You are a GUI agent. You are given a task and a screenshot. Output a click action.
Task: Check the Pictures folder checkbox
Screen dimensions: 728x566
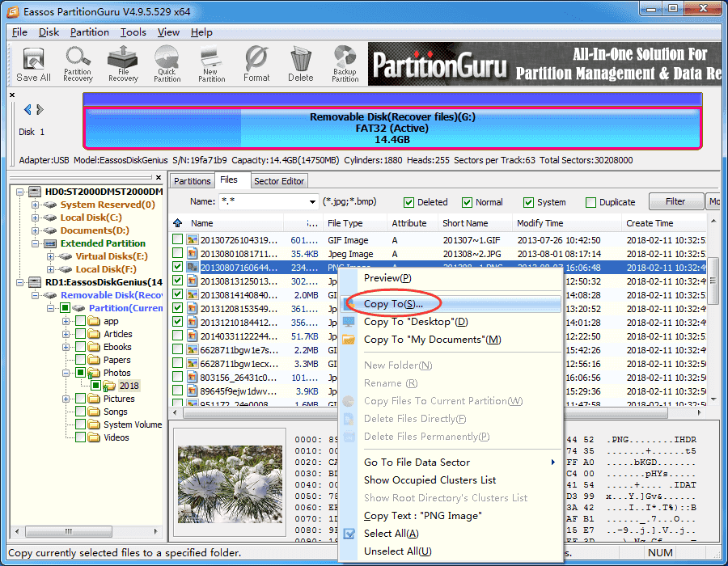click(80, 399)
